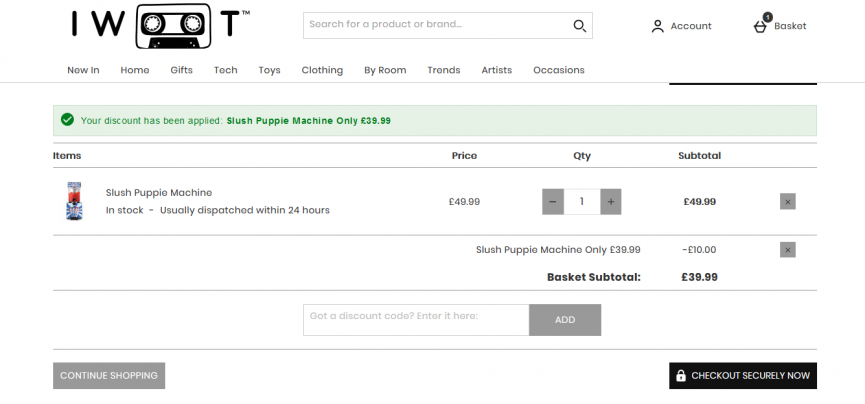Image resolution: width=865 pixels, height=404 pixels.
Task: Click the green discount applied checkmark
Action: [x=67, y=120]
